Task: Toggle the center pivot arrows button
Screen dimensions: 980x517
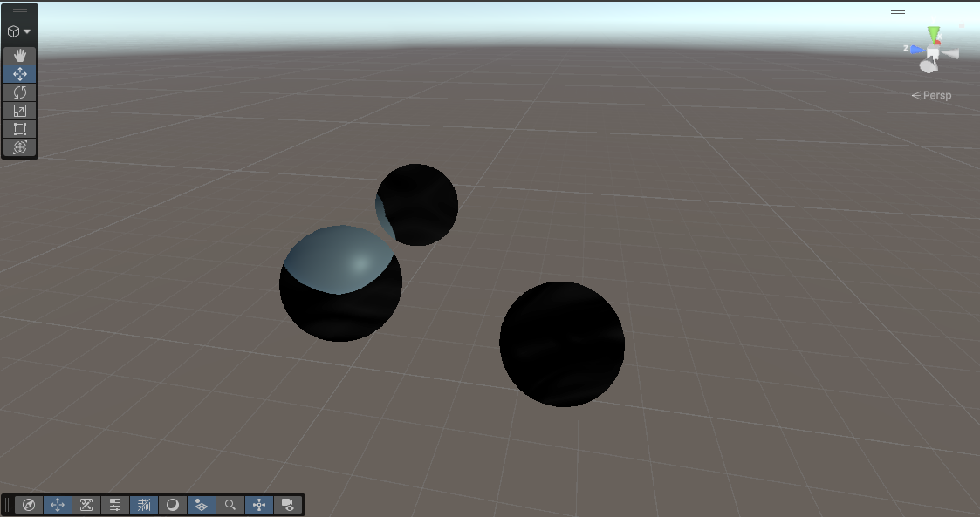Action: click(x=259, y=505)
